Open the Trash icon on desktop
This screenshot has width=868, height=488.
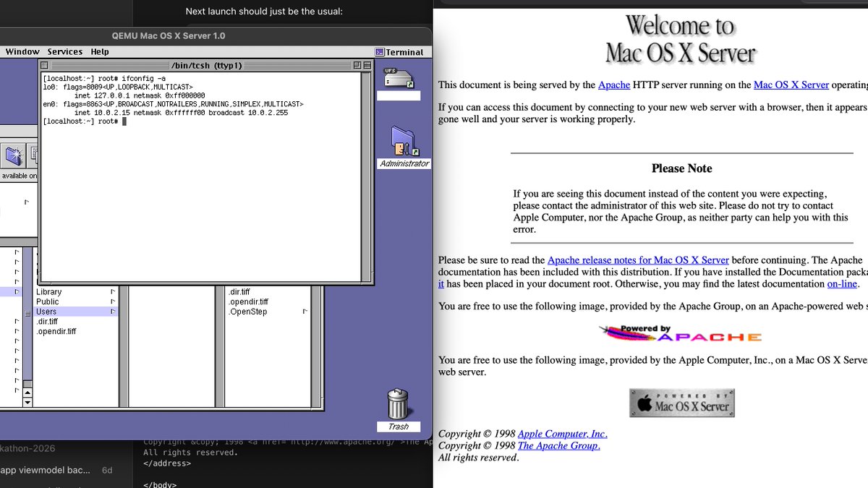pyautogui.click(x=398, y=404)
